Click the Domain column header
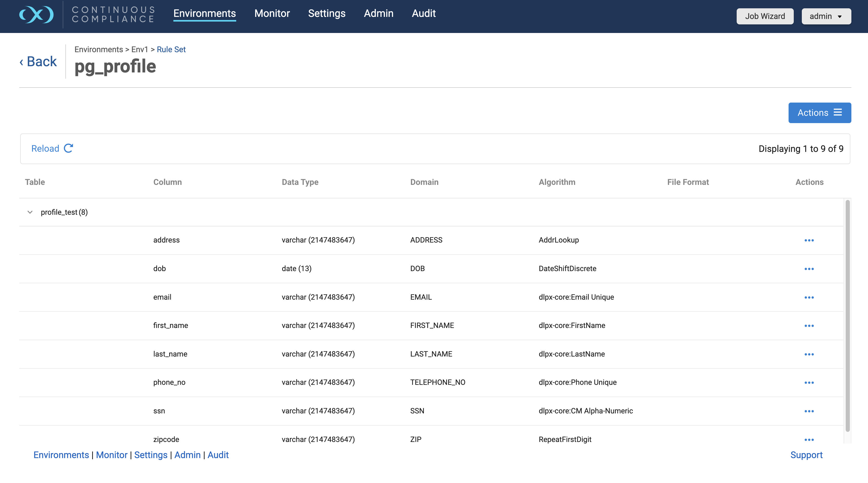This screenshot has height=483, width=868. pos(424,182)
